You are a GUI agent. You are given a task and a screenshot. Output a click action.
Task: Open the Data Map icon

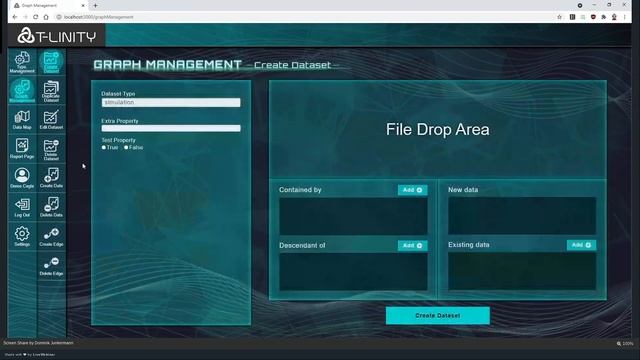[22, 120]
